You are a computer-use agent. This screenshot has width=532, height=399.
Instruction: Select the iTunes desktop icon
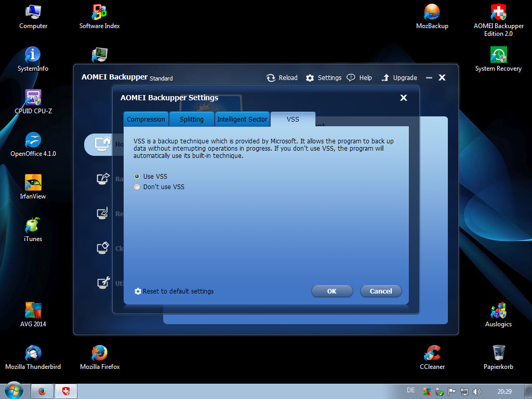pyautogui.click(x=33, y=230)
